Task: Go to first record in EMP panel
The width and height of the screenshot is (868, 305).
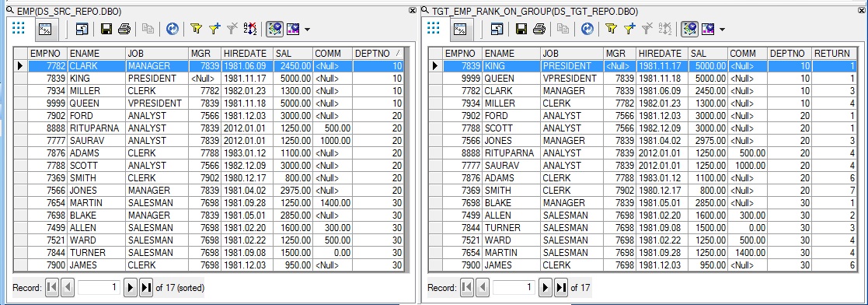Action: click(52, 288)
